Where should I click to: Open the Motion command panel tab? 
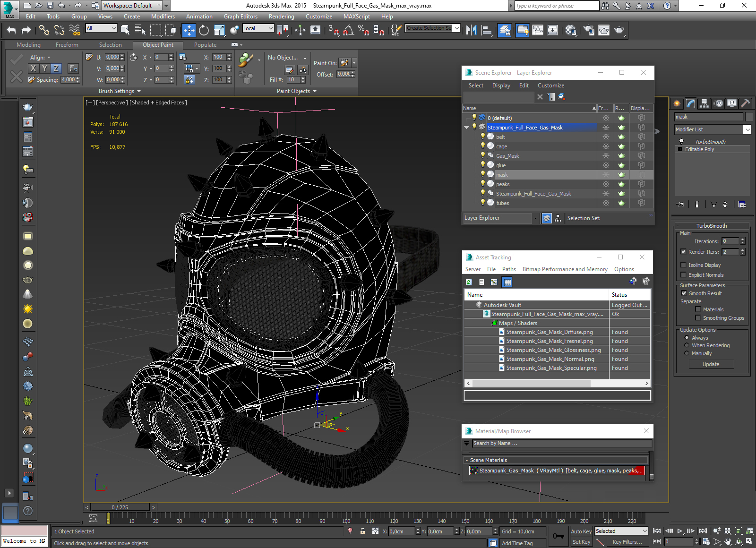[x=718, y=103]
